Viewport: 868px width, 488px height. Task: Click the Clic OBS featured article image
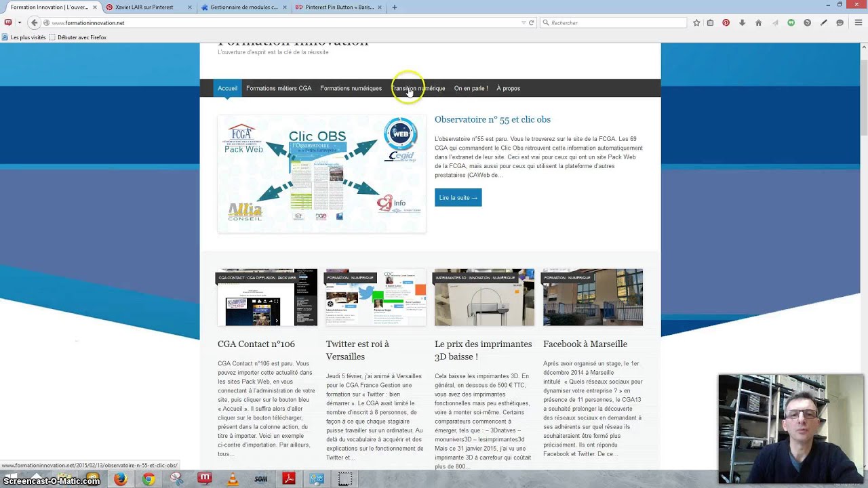point(321,174)
